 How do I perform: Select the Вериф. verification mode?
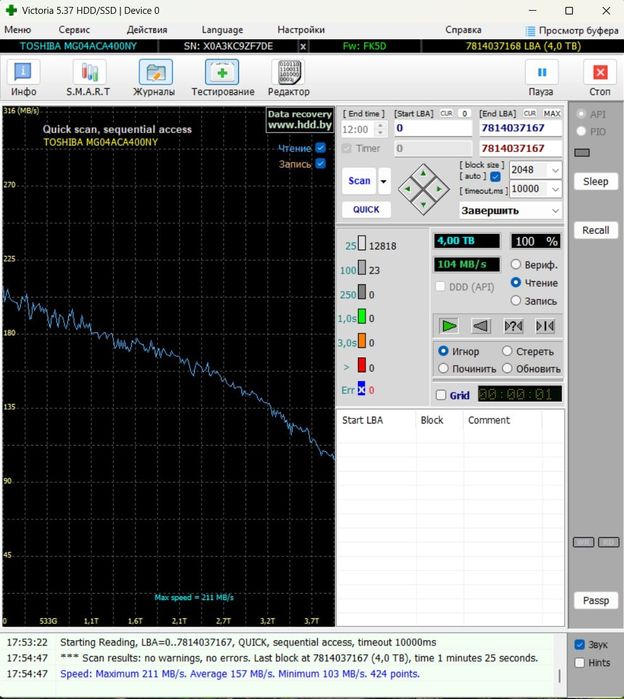(x=516, y=265)
